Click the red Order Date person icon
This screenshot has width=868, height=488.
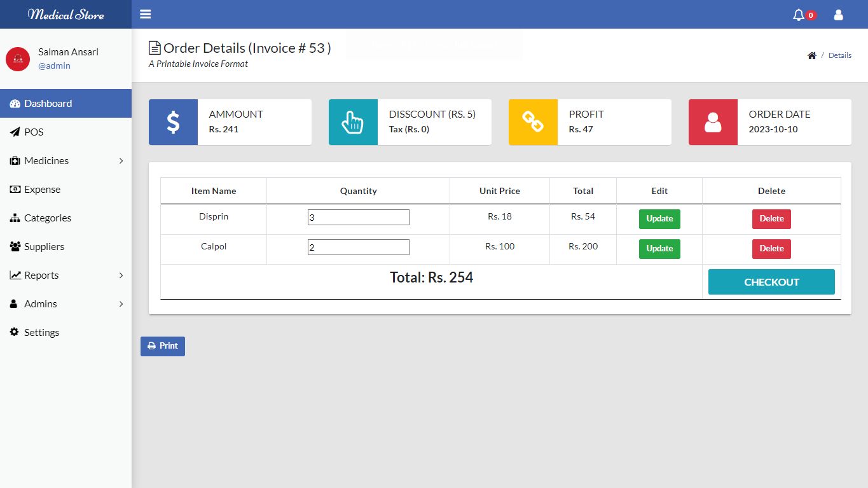(713, 122)
